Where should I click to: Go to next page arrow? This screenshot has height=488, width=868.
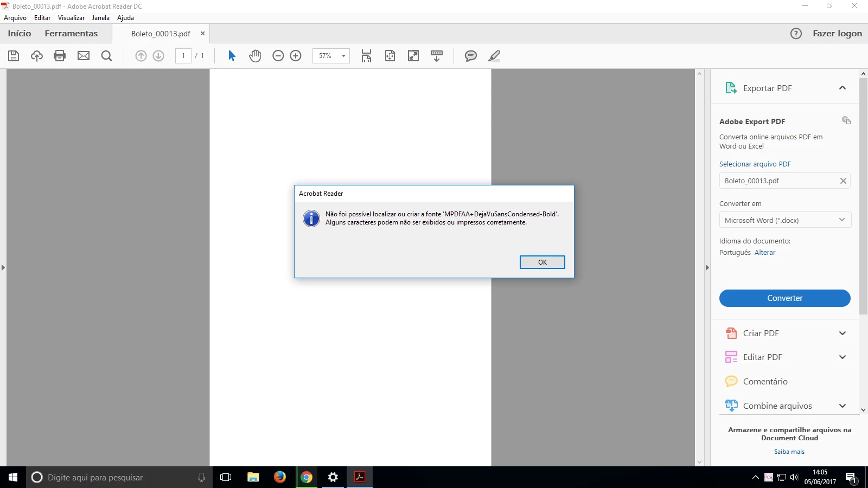coord(158,56)
